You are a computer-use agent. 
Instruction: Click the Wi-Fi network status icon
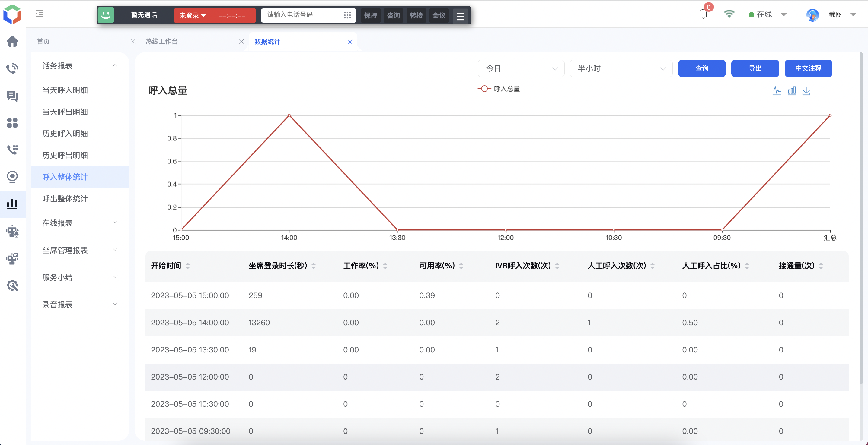tap(729, 14)
